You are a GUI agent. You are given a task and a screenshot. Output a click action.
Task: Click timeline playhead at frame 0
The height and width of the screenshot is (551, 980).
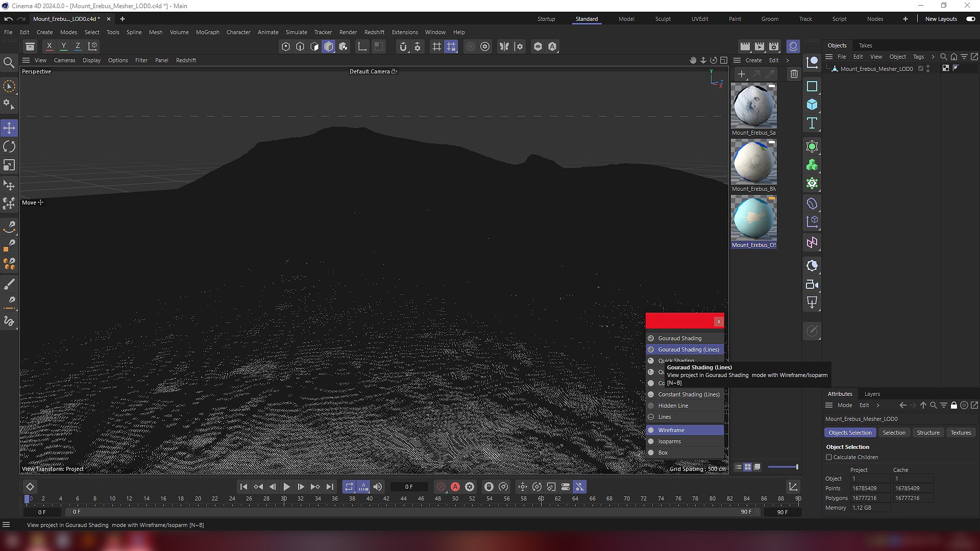pos(27,499)
